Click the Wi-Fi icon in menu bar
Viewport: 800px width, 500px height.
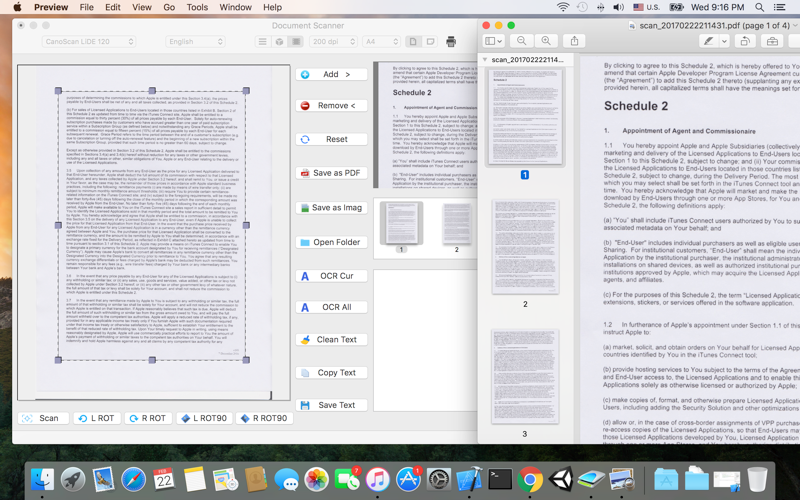[563, 7]
